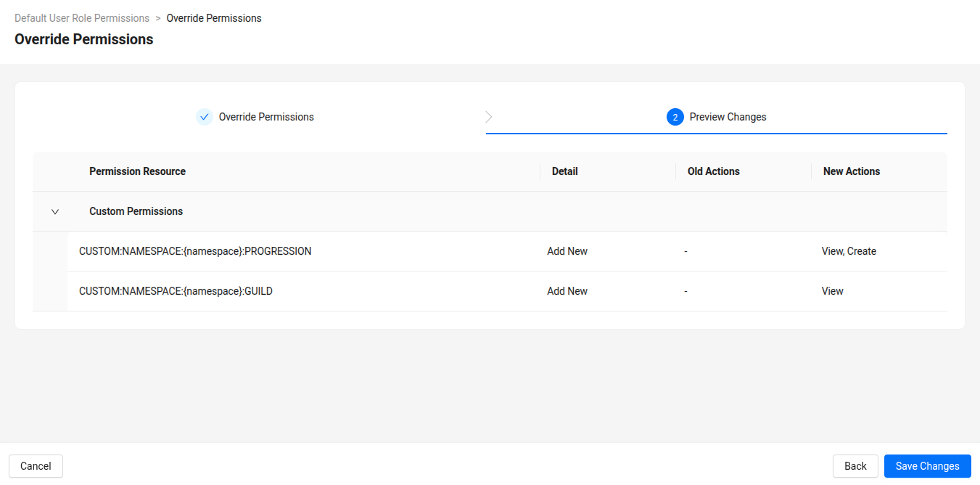980x485 pixels.
Task: Select the PROGRESSION permission resource row
Action: pos(195,250)
